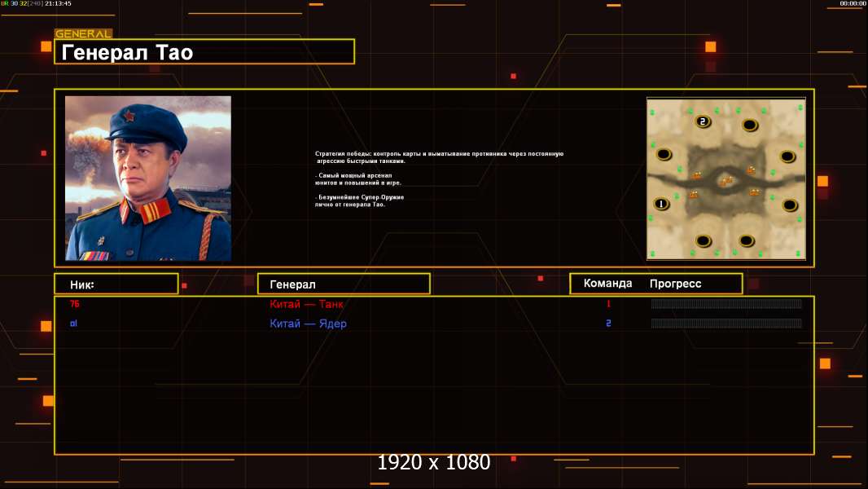Click the "Генерал" column header
The width and height of the screenshot is (868, 489).
[344, 284]
